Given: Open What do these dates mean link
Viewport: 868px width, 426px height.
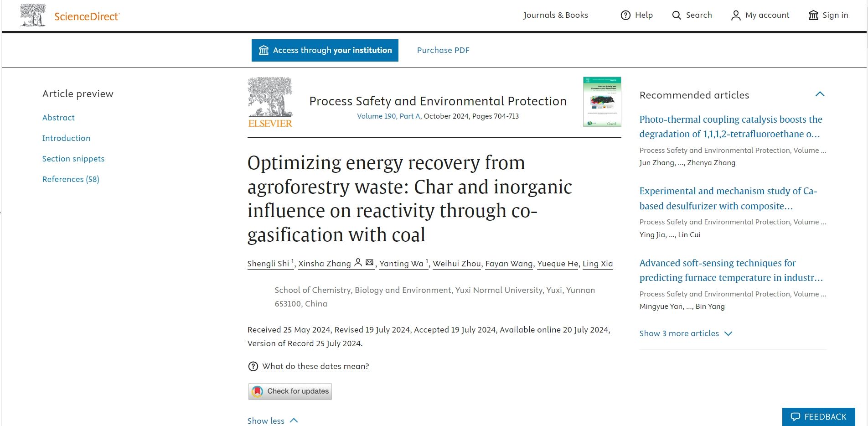Looking at the screenshot, I should point(315,366).
